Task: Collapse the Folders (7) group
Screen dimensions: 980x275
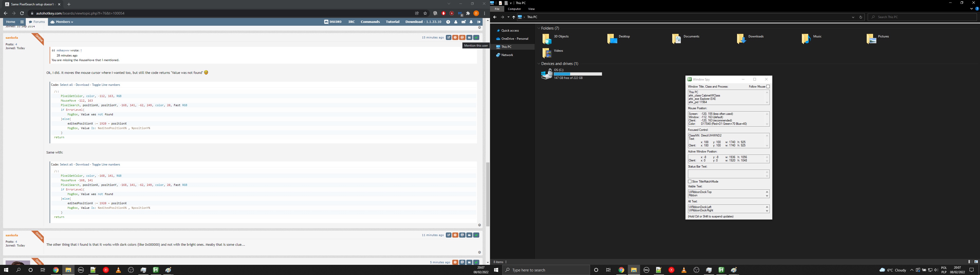Action: (539, 29)
